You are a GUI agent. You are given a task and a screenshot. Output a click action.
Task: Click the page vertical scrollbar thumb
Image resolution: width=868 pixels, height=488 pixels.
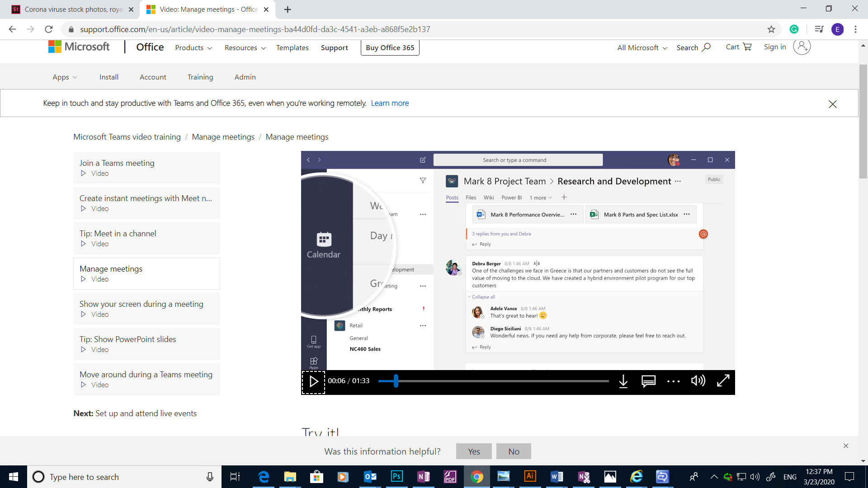pyautogui.click(x=863, y=122)
